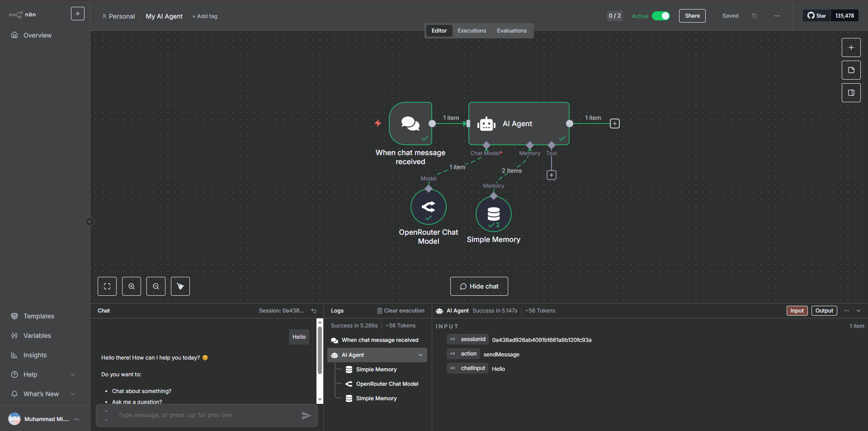Screen dimensions: 868x431
Task: Reset the chat session
Action: (314, 311)
